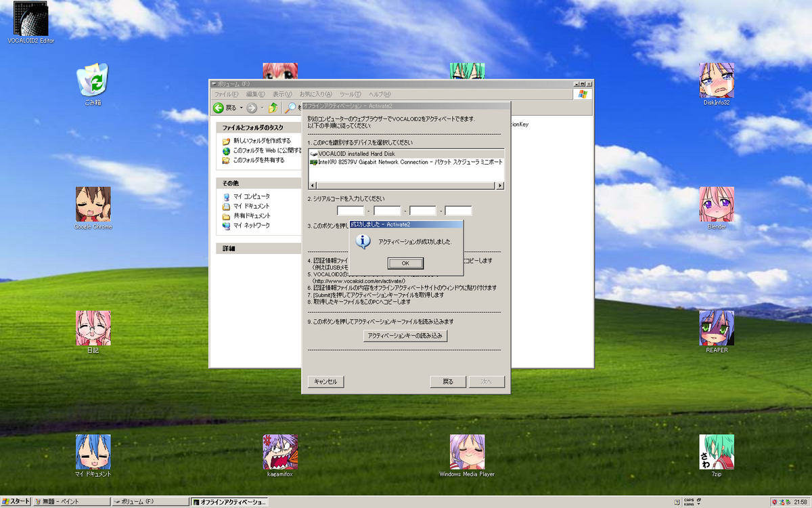Click the fourth serial code field
812x508 pixels.
[458, 211]
